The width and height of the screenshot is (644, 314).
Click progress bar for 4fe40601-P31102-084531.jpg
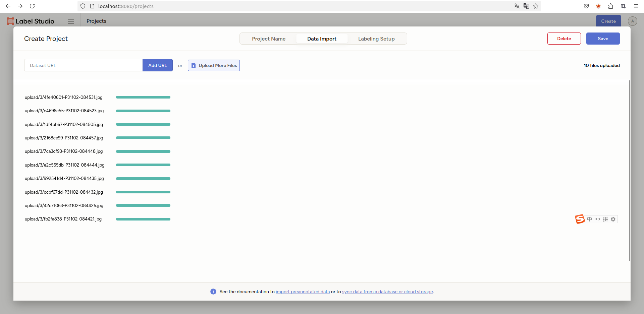143,97
